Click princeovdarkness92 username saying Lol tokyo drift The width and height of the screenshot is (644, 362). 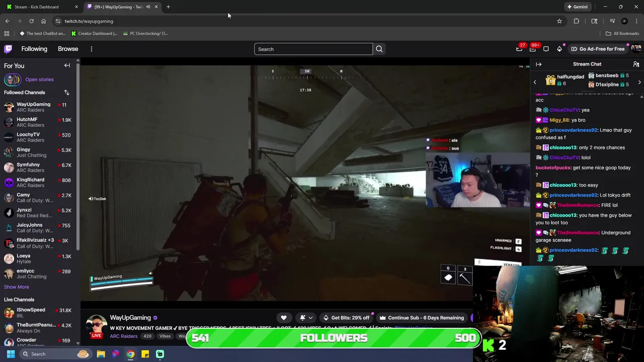(x=573, y=195)
